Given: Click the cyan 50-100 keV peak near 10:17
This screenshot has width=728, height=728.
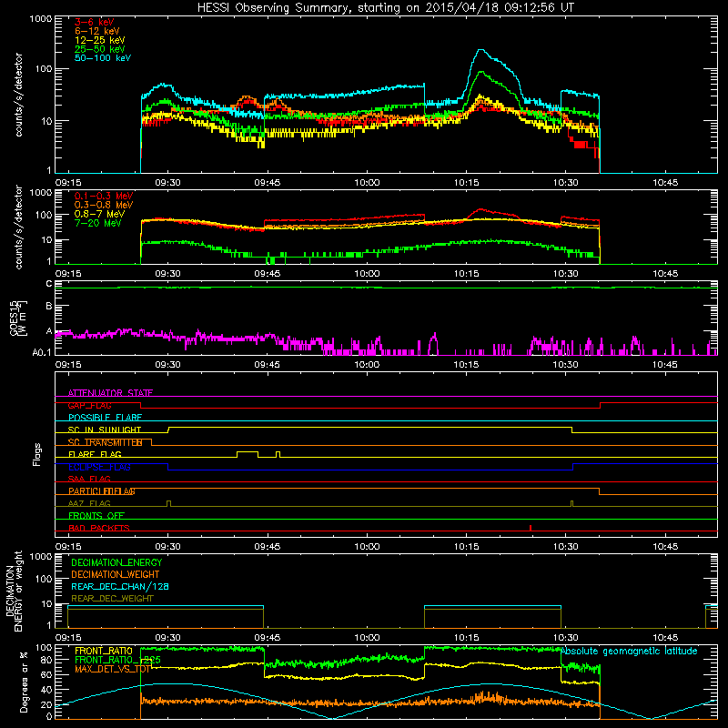Looking at the screenshot, I should (481, 50).
